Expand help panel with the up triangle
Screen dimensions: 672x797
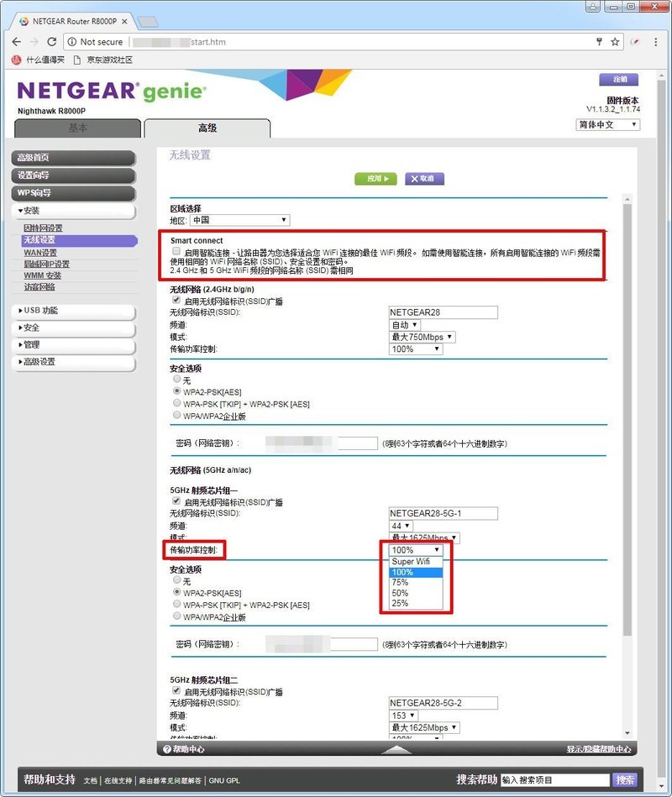(396, 749)
